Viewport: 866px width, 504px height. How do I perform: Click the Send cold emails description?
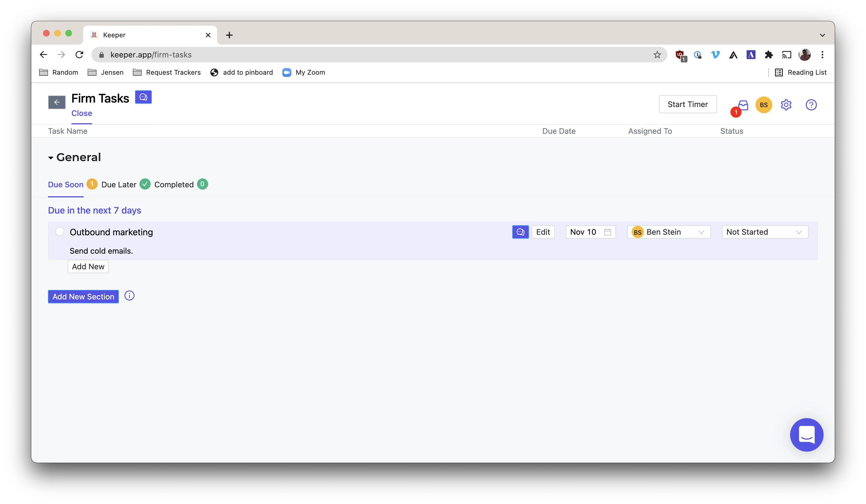pyautogui.click(x=101, y=251)
